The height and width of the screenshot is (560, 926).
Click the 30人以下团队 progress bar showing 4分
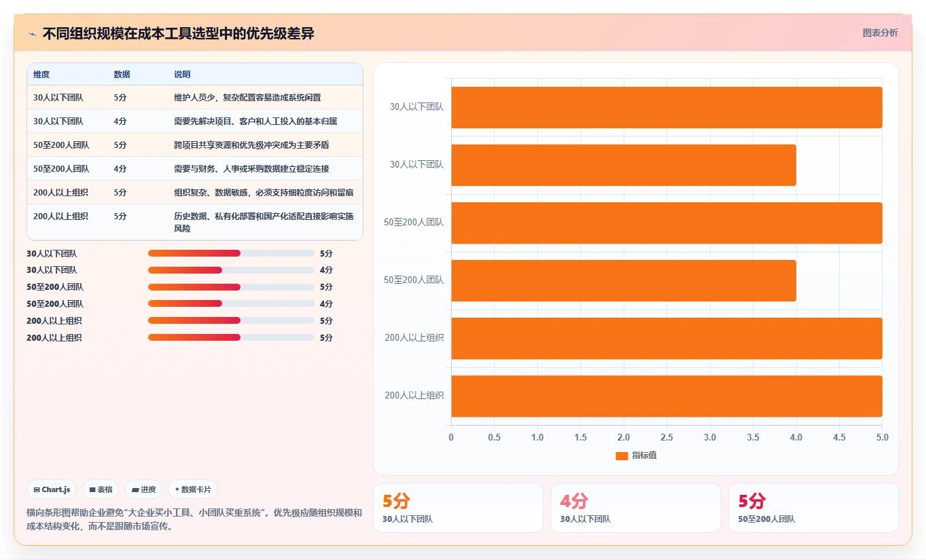click(231, 270)
